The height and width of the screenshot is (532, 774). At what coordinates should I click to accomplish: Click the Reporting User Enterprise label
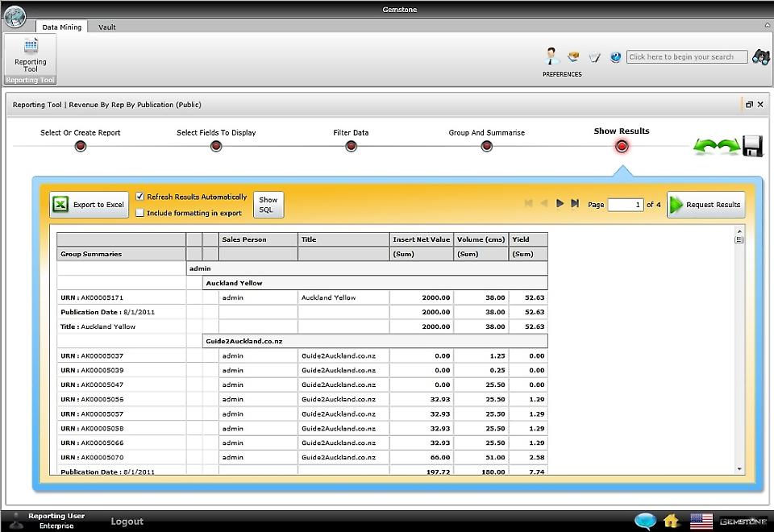[56, 521]
